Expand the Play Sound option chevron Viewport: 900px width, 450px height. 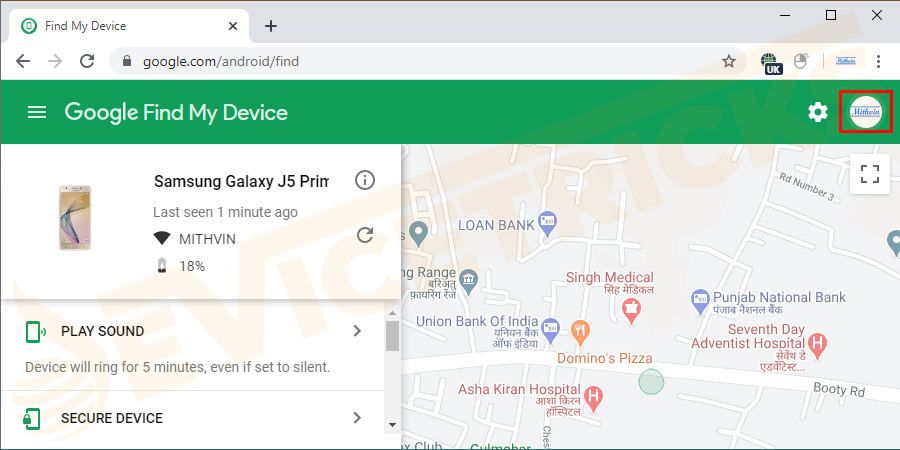click(357, 331)
